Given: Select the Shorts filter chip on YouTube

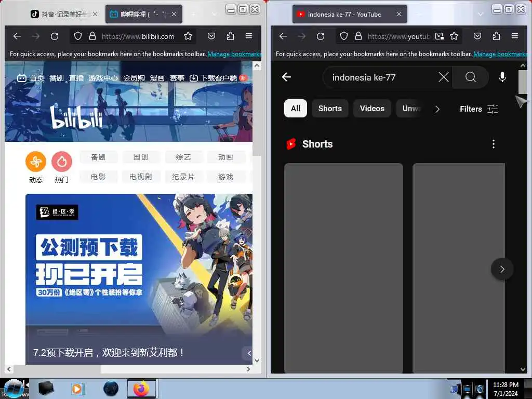Looking at the screenshot, I should pyautogui.click(x=330, y=109).
